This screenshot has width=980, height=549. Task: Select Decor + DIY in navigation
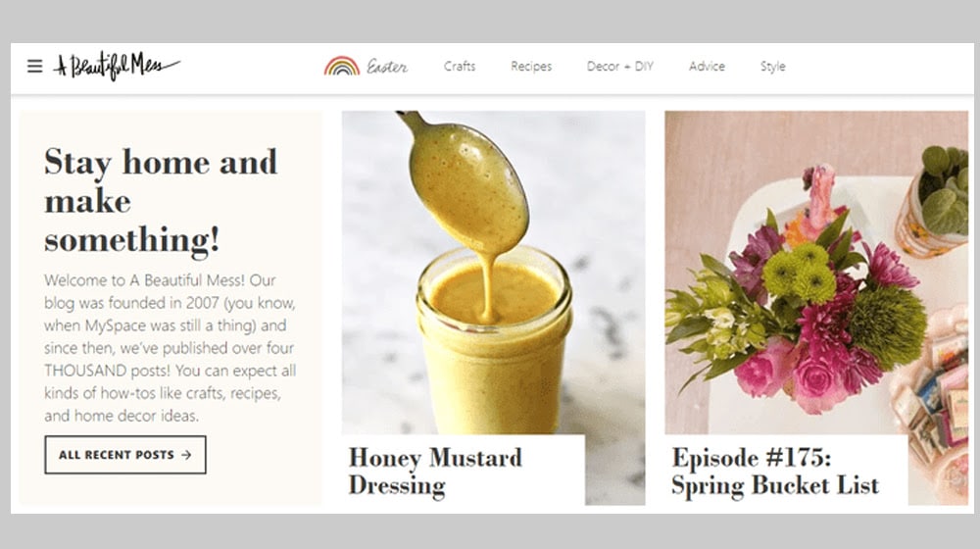point(620,67)
